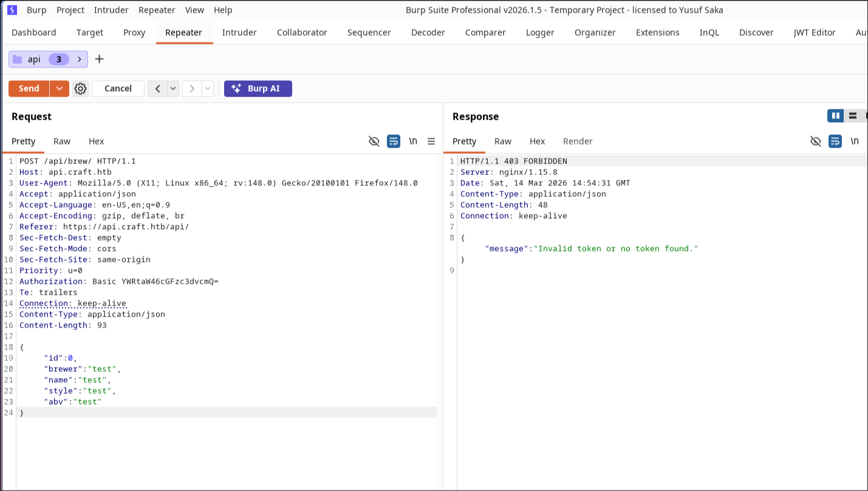Open the Project menu
The image size is (868, 491).
tap(70, 10)
